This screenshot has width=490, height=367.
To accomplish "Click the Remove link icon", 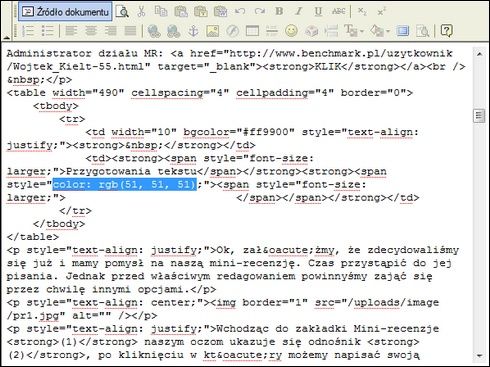I will [x=174, y=31].
